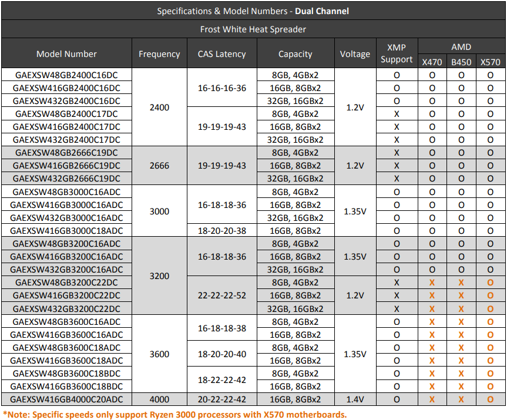Select model GAEXSW48GB2400C16DC
The image size is (507, 420).
coord(66,75)
